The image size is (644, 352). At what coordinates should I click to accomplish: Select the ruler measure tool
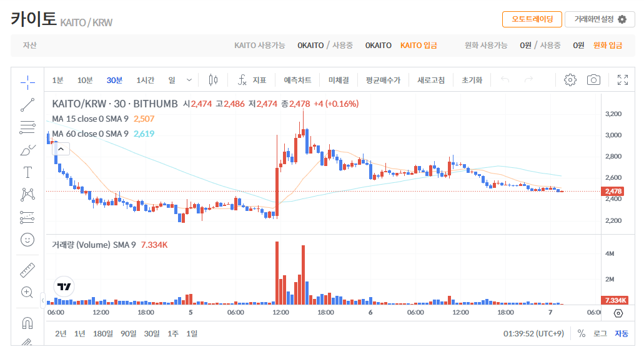coord(27,270)
